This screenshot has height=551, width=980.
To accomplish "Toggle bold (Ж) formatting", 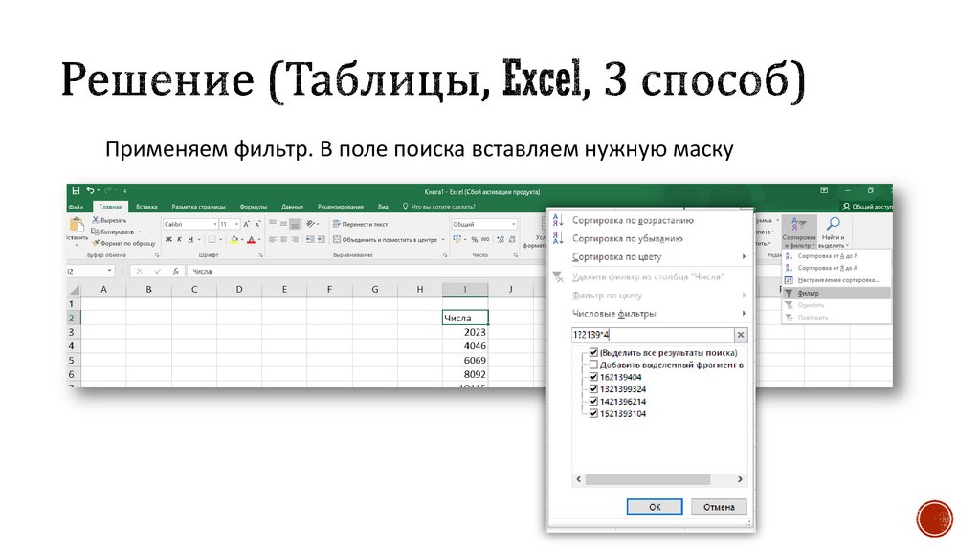I will point(168,239).
